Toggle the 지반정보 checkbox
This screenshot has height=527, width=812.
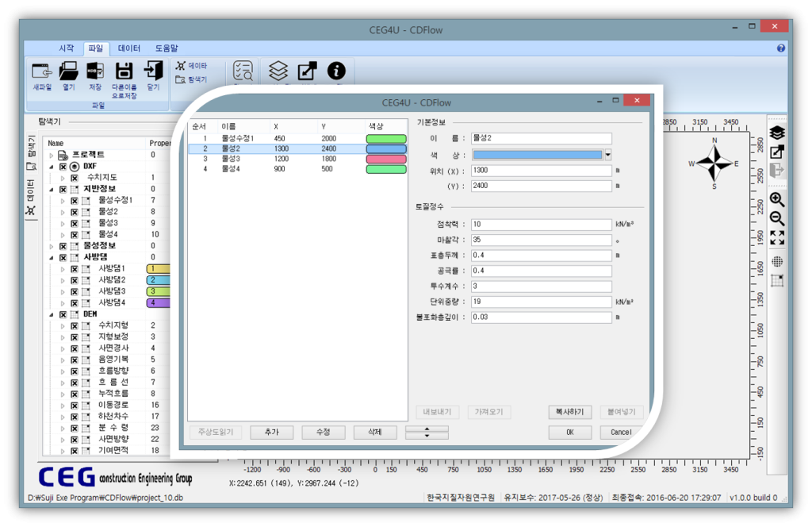63,189
